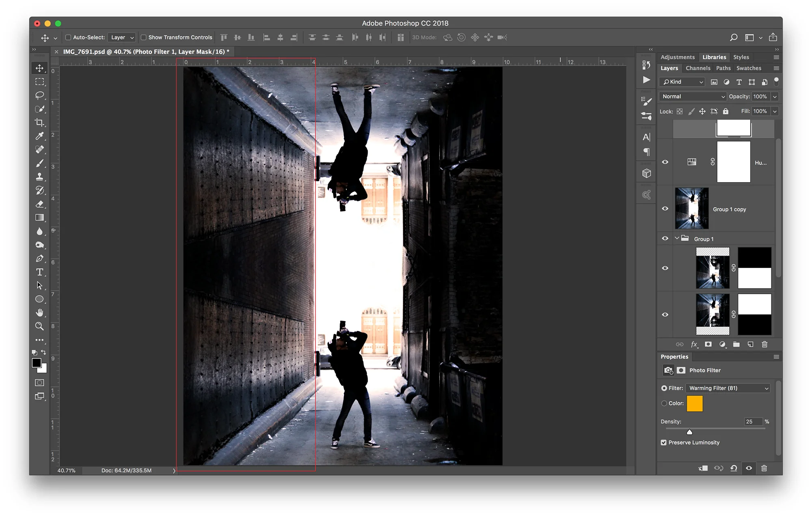Screen dimensions: 812x517
Task: Click the Add layer style fx icon
Action: [694, 344]
